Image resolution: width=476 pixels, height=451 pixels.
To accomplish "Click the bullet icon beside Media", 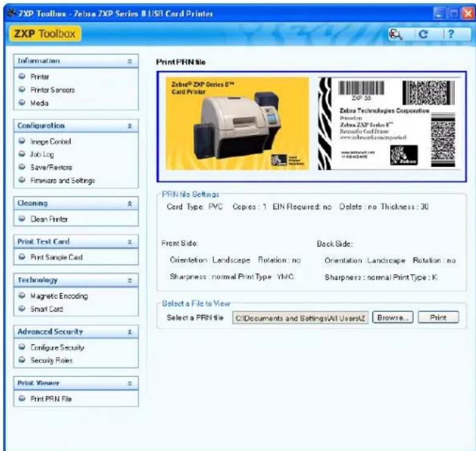I will (x=22, y=102).
